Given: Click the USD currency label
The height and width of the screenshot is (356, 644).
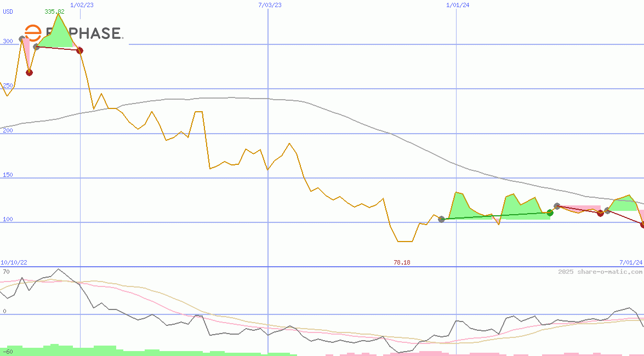Looking at the screenshot, I should click(x=8, y=12).
